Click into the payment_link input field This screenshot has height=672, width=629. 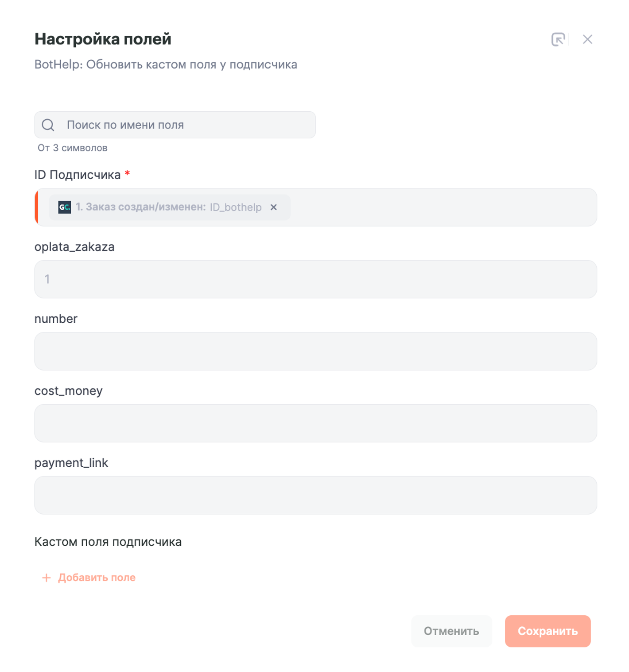[x=315, y=495]
